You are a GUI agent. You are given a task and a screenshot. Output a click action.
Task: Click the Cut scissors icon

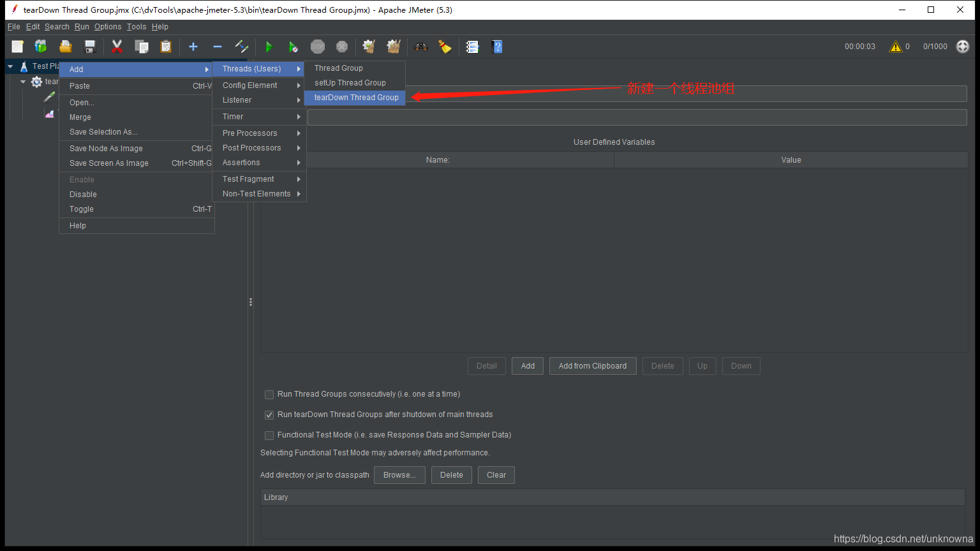117,47
